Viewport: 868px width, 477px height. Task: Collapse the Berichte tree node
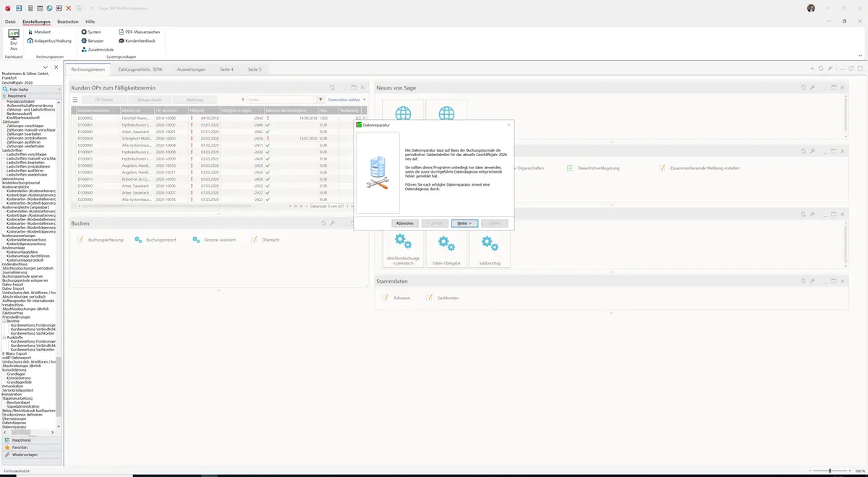[4, 321]
